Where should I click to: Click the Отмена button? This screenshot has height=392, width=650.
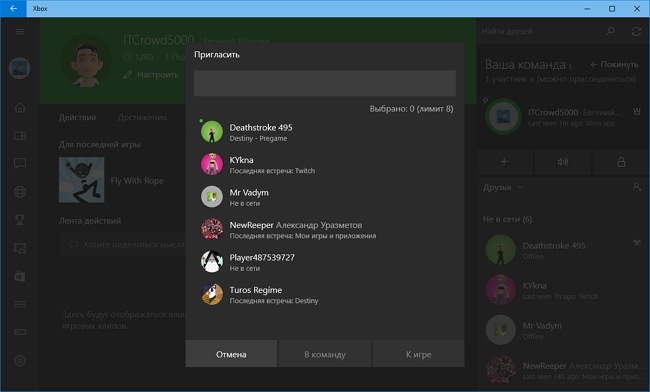click(231, 354)
